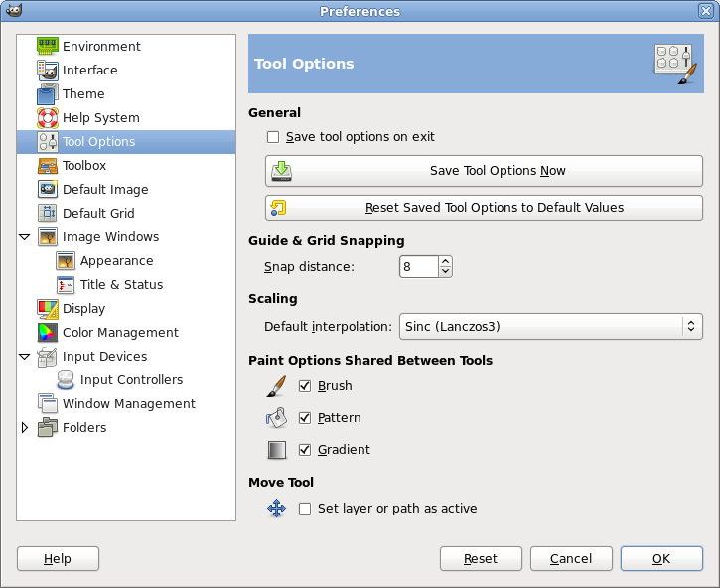Click the Help button
Viewport: 720px width, 588px height.
click(58, 558)
